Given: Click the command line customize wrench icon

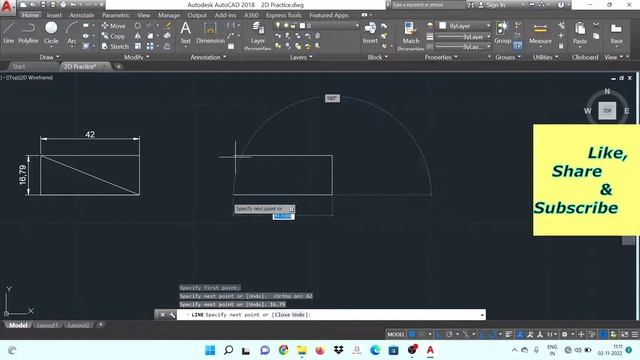Looking at the screenshot, I should [x=171, y=315].
